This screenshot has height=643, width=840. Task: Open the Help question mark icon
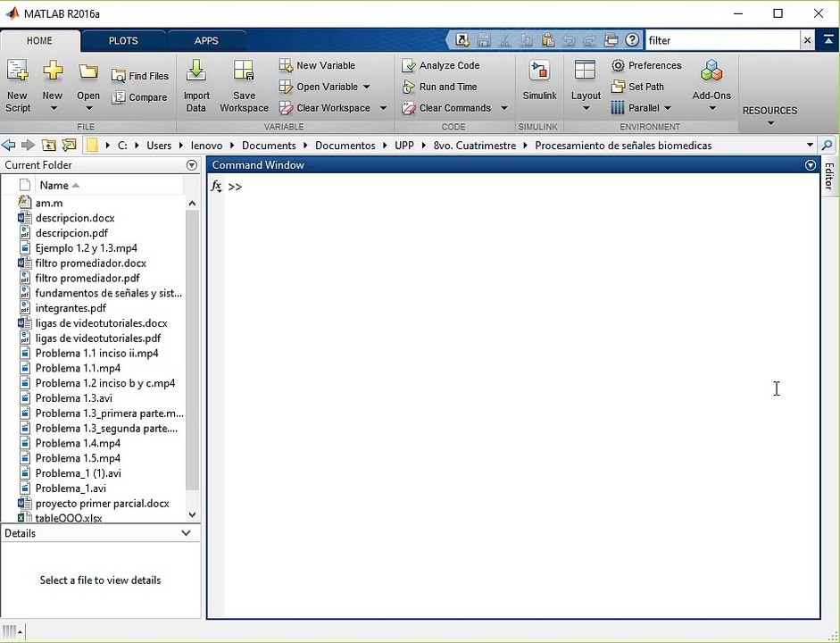(x=632, y=40)
